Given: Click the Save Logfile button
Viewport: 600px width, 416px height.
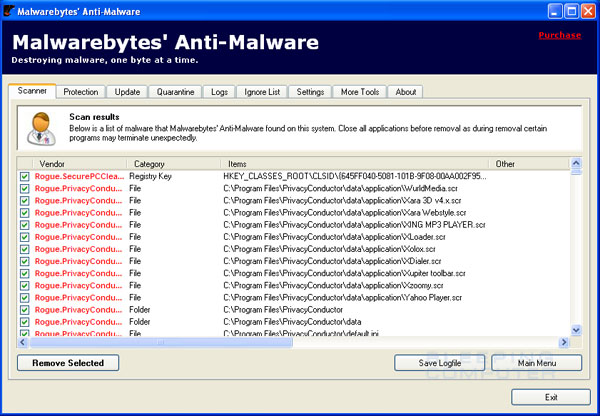Looking at the screenshot, I should pyautogui.click(x=440, y=363).
